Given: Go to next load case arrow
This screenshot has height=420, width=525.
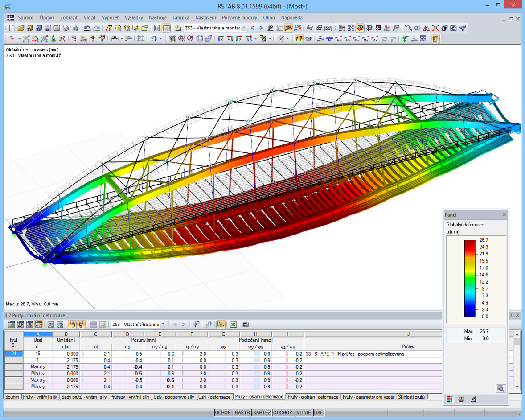Looking at the screenshot, I should click(261, 28).
